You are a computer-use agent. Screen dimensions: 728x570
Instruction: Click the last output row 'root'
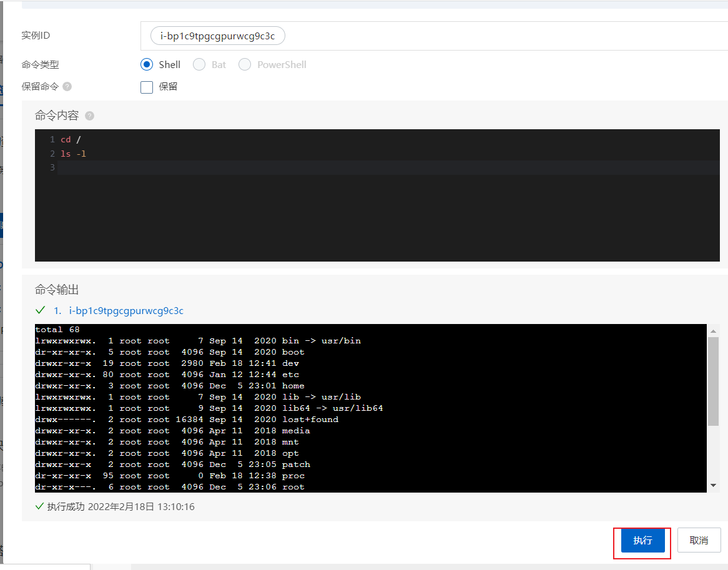pyautogui.click(x=170, y=487)
